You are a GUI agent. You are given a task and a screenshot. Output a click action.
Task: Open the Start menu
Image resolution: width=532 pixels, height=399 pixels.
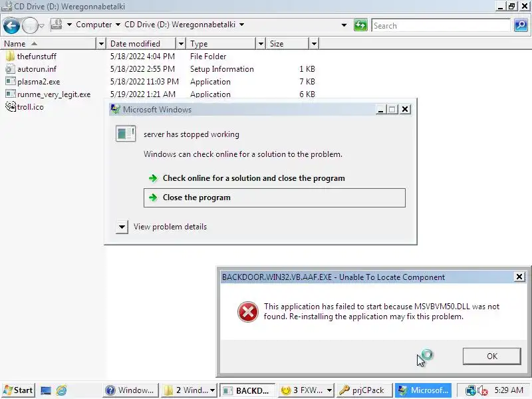point(18,390)
